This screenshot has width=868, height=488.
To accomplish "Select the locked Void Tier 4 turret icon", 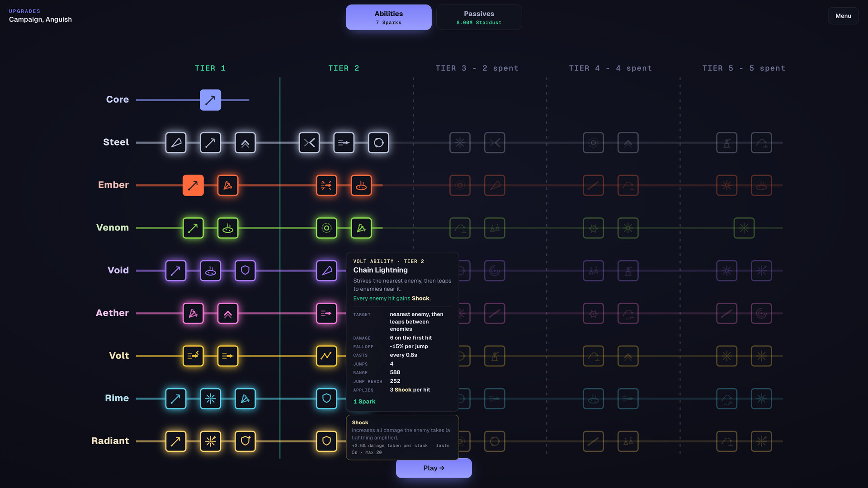I will click(628, 271).
